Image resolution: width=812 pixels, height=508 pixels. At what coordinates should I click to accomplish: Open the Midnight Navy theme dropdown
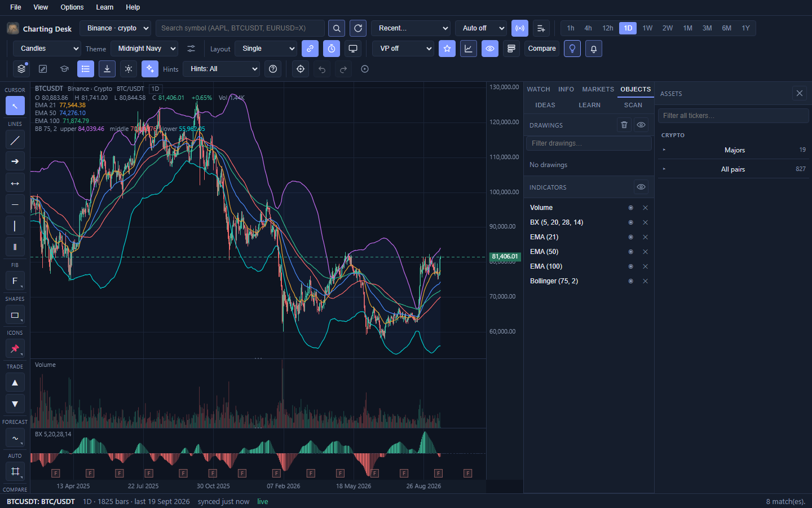144,49
